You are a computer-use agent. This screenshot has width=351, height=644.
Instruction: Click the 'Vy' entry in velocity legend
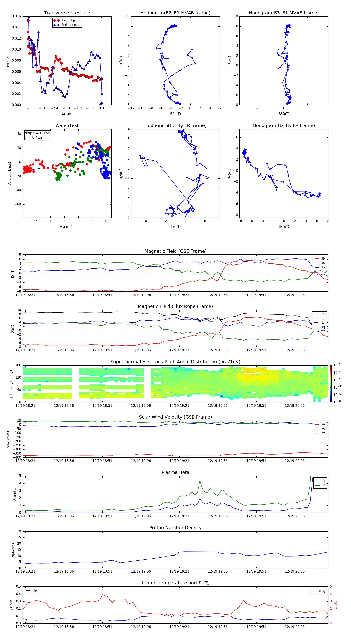320,429
